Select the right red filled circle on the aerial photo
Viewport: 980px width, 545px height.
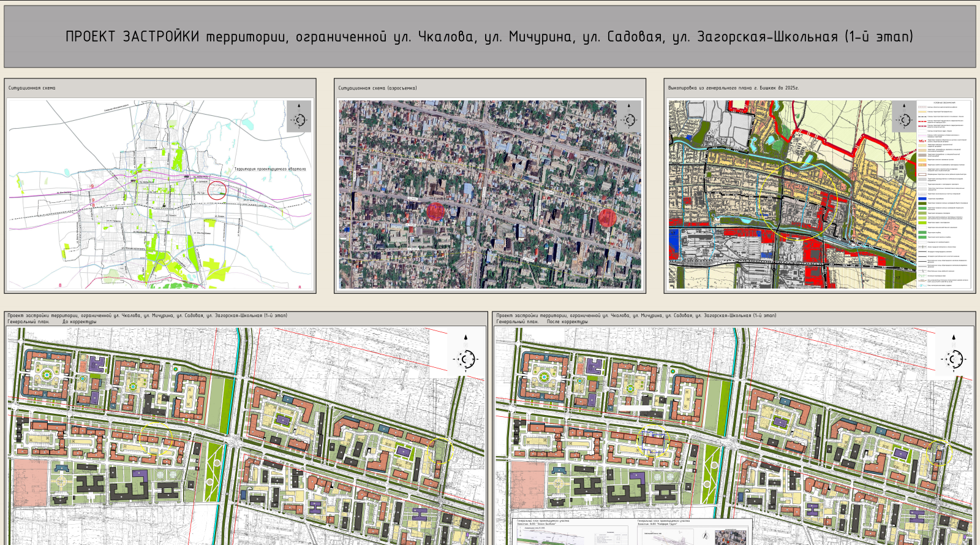click(x=607, y=218)
